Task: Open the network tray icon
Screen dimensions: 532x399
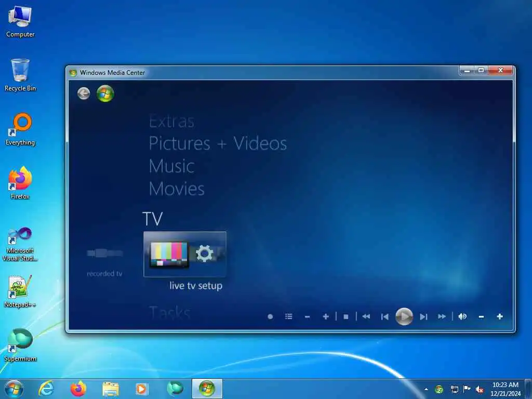Action: (x=454, y=389)
